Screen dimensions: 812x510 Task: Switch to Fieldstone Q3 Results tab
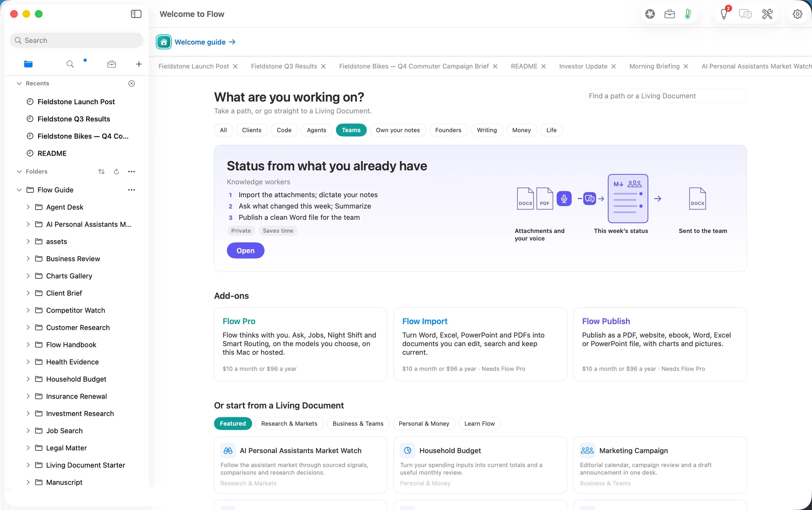point(284,66)
